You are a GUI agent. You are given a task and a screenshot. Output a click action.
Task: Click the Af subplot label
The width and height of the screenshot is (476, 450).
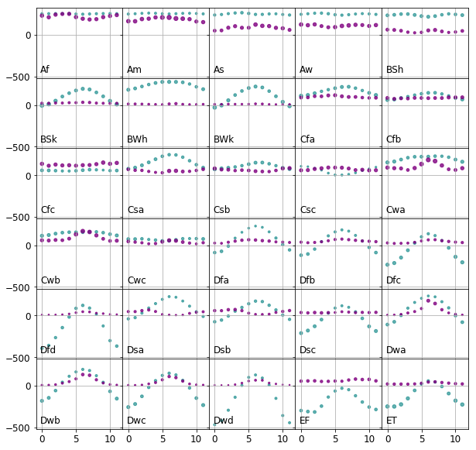pos(45,70)
